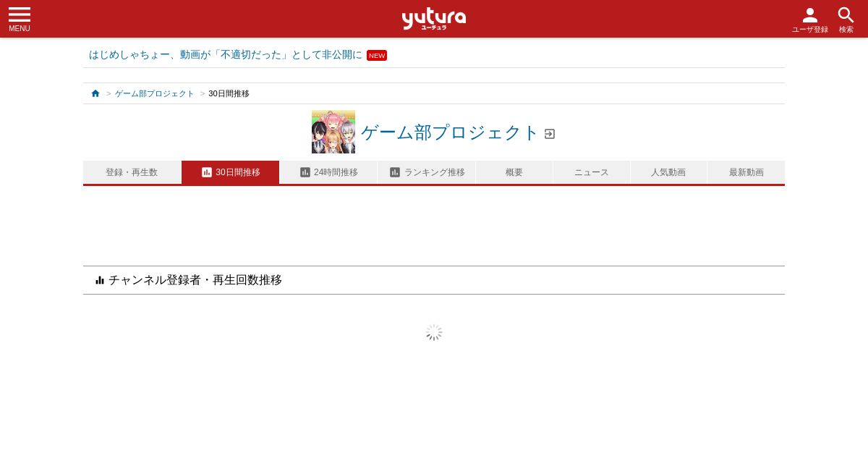Switch to the 24時間推移 tab

coord(328,172)
